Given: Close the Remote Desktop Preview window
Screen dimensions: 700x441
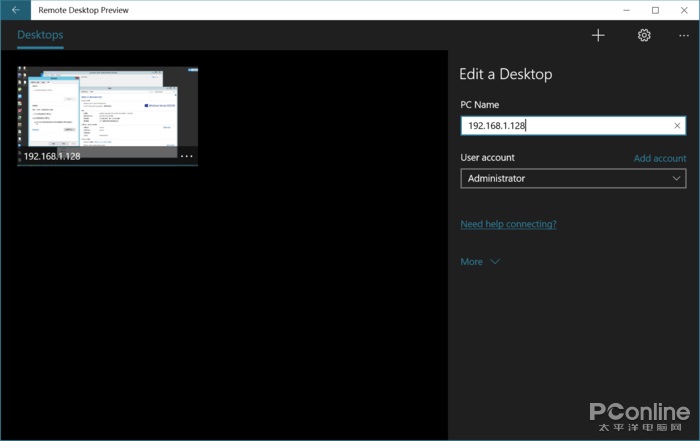Looking at the screenshot, I should point(685,10).
